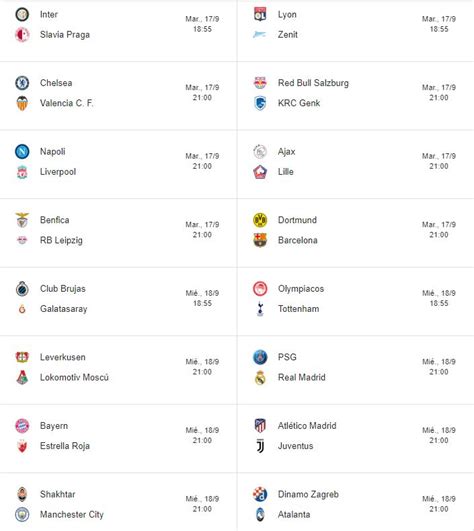Select the Napoli team logo
Viewport: 474px width, 531px height.
pyautogui.click(x=22, y=151)
